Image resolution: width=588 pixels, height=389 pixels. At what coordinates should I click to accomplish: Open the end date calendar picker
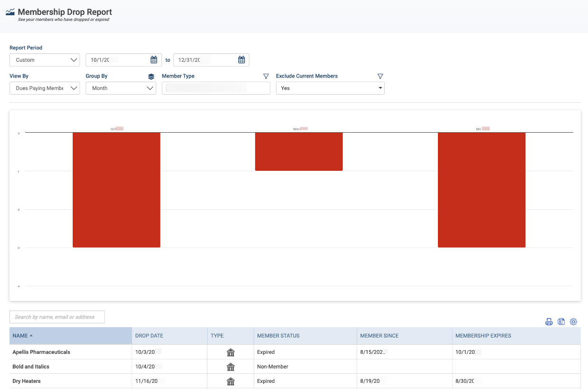[241, 60]
